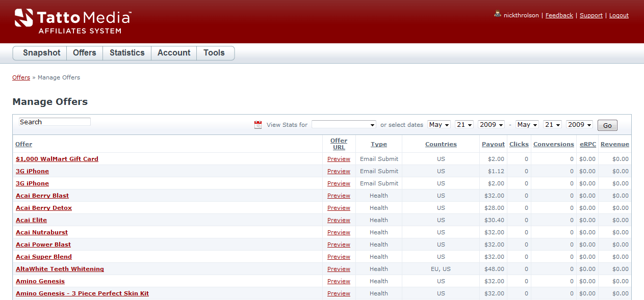This screenshot has width=644, height=300.
Task: Expand the end date year dropdown
Action: (x=579, y=125)
